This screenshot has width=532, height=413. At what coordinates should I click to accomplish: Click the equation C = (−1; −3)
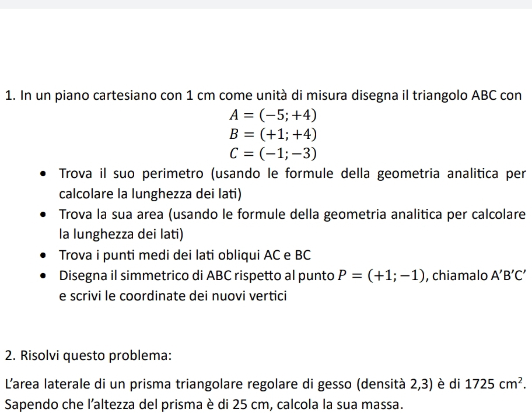click(274, 153)
